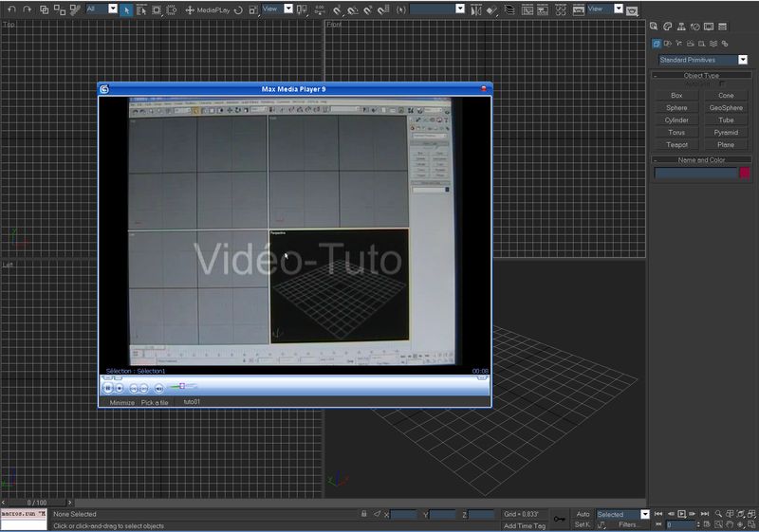
Task: Select the Shapes category icon
Action: (668, 44)
